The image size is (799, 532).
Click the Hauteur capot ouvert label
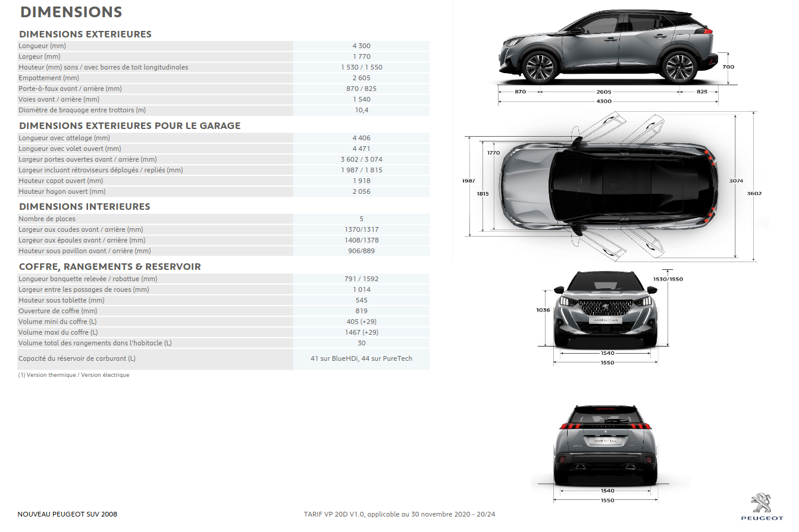pyautogui.click(x=61, y=181)
